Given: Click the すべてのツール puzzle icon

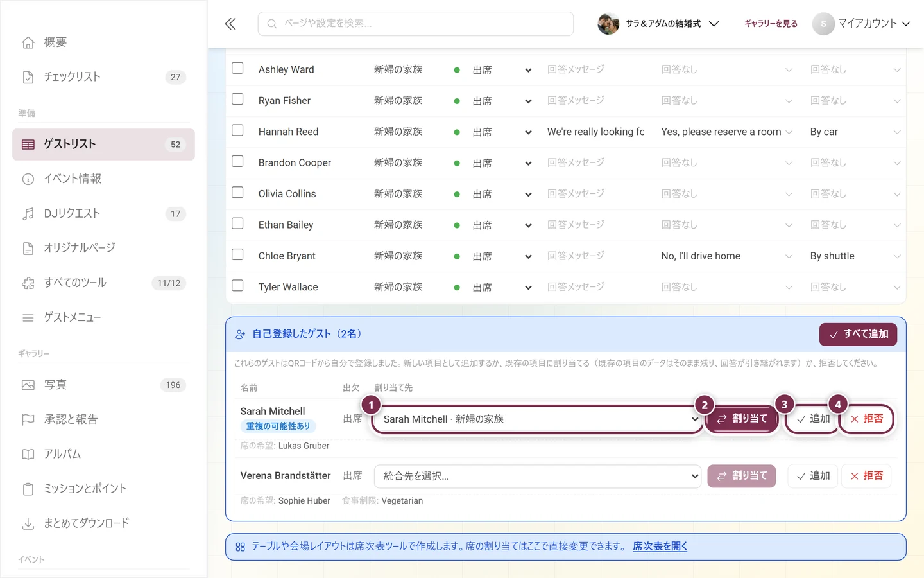Looking at the screenshot, I should click(x=28, y=283).
